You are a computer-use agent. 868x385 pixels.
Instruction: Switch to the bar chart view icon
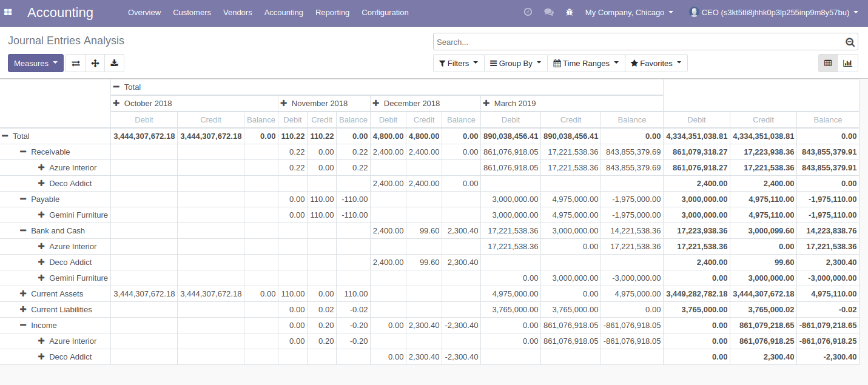pos(847,62)
